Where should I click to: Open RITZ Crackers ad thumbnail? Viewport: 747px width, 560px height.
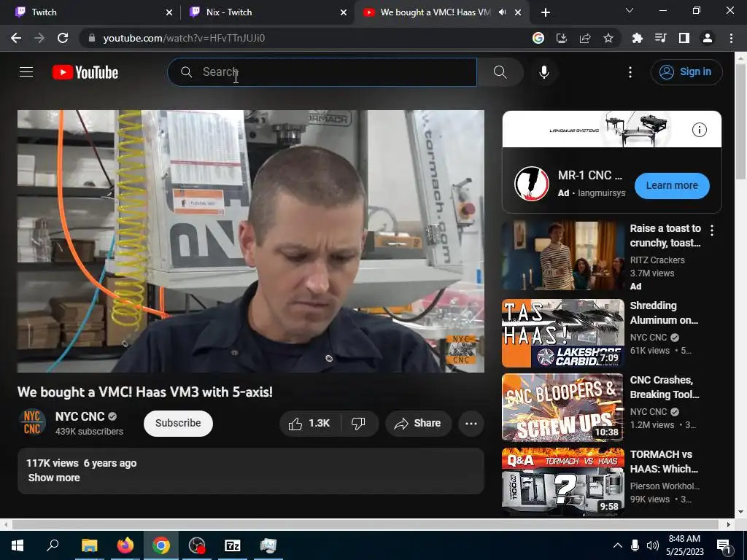[x=562, y=255]
